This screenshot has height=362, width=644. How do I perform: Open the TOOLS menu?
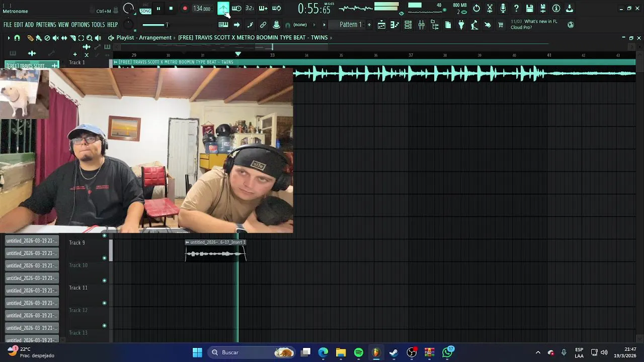click(x=98, y=25)
